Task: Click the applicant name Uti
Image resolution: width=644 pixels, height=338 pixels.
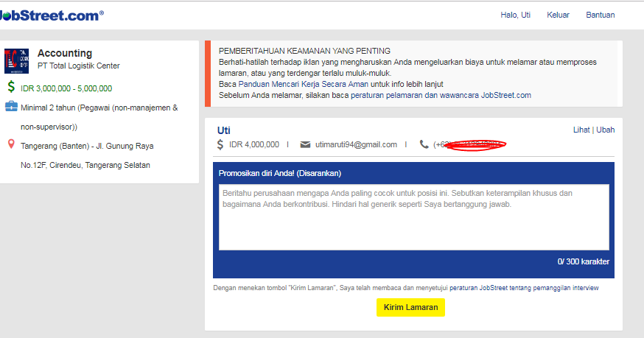Action: point(223,130)
